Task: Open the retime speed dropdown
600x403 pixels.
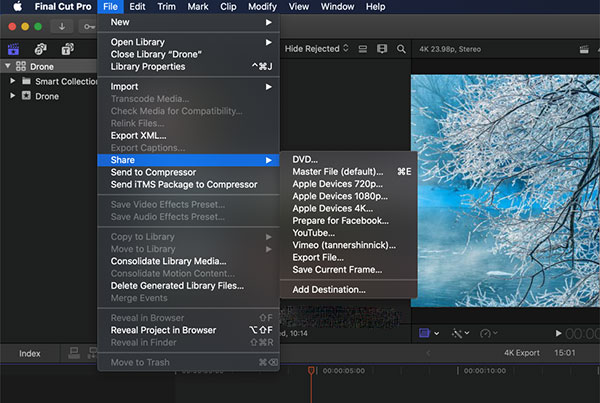Action: pos(489,333)
